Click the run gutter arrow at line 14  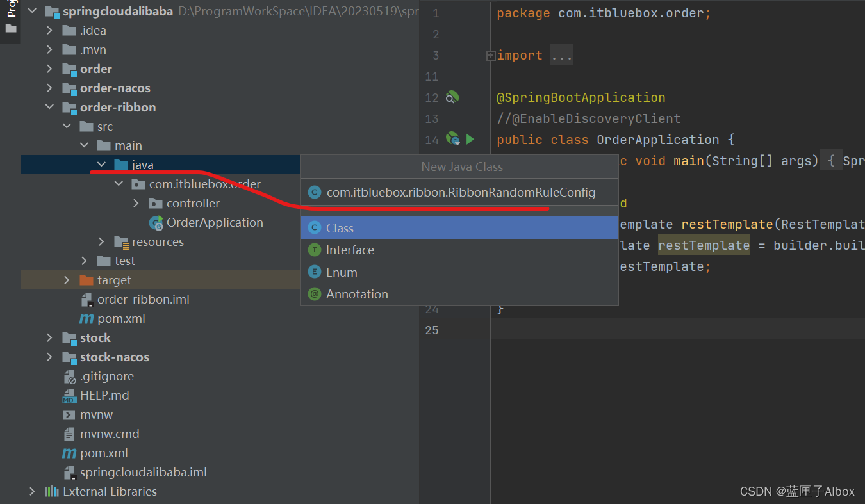(470, 139)
